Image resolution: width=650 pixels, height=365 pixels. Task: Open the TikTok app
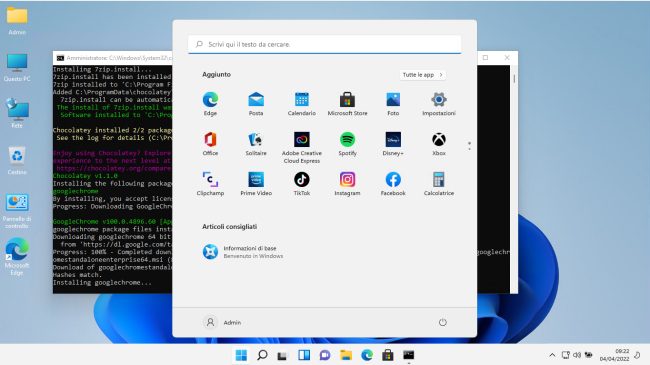pos(302,184)
